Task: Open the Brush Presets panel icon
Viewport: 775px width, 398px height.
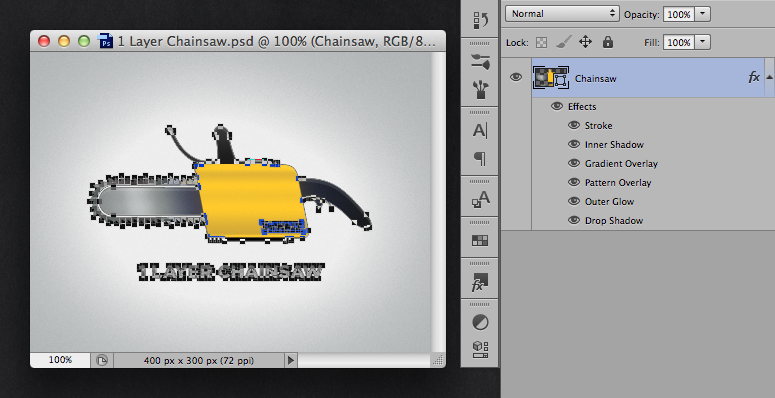Action: (x=480, y=62)
